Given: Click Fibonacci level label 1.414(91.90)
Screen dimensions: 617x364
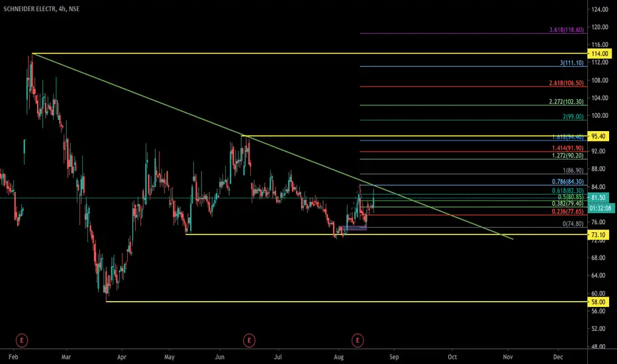Looking at the screenshot, I should click(568, 148).
